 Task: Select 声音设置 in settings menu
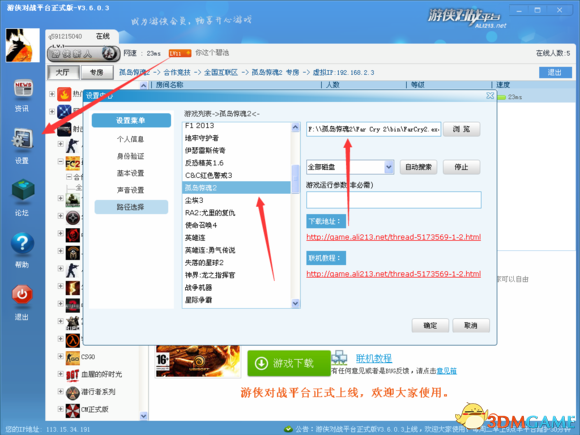tap(131, 190)
